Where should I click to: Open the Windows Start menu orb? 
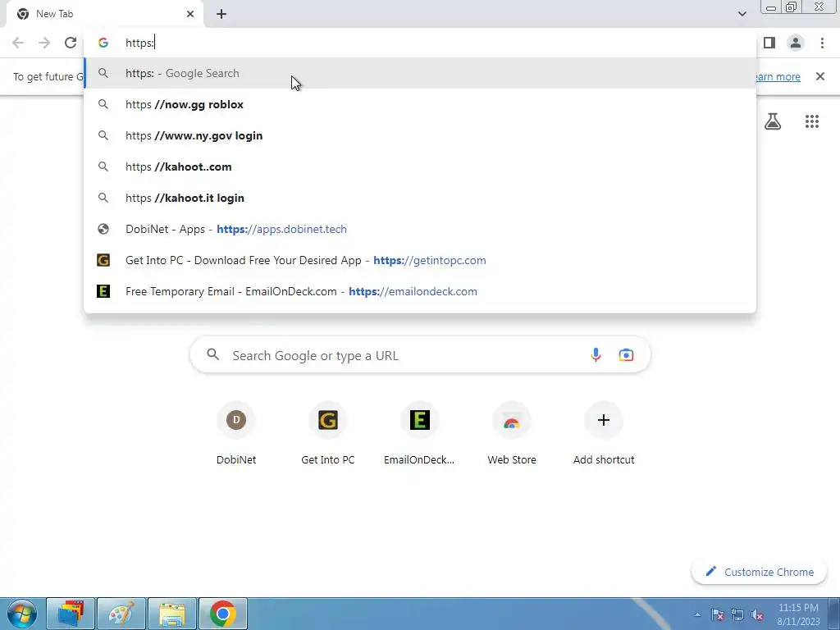click(x=22, y=614)
